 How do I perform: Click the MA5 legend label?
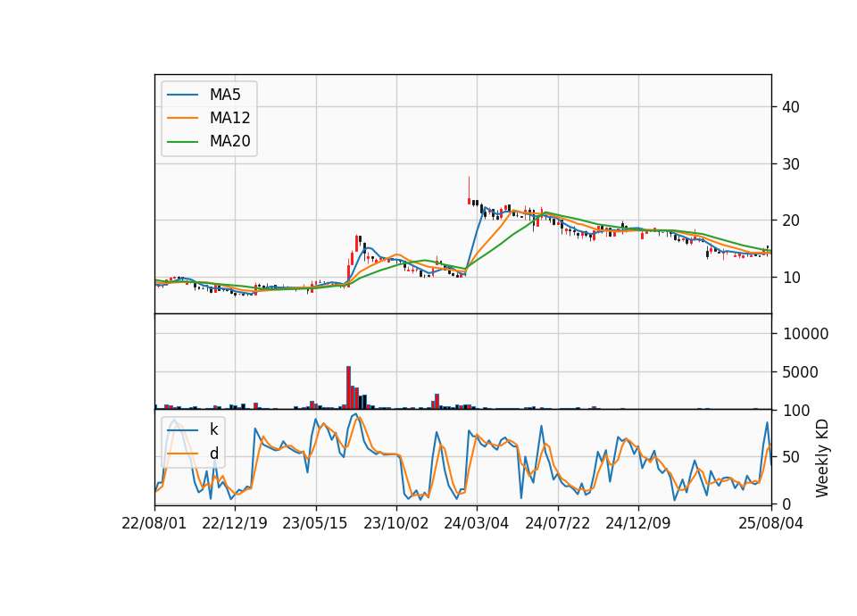click(x=225, y=95)
